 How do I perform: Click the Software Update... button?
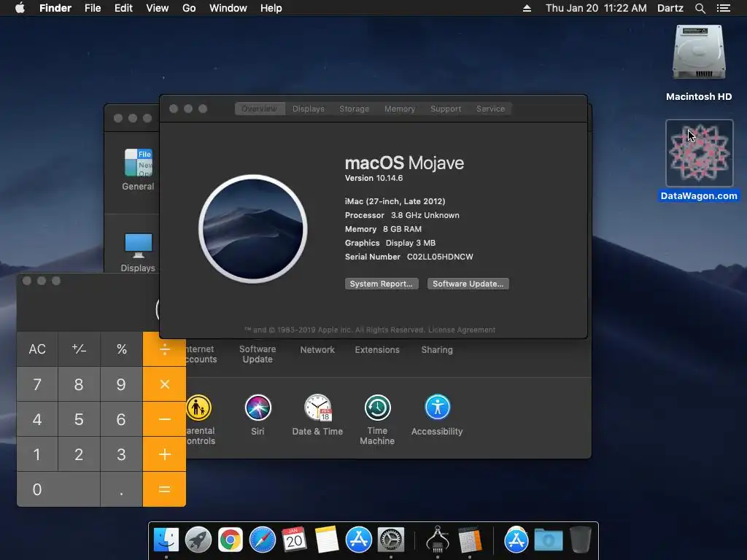tap(468, 284)
